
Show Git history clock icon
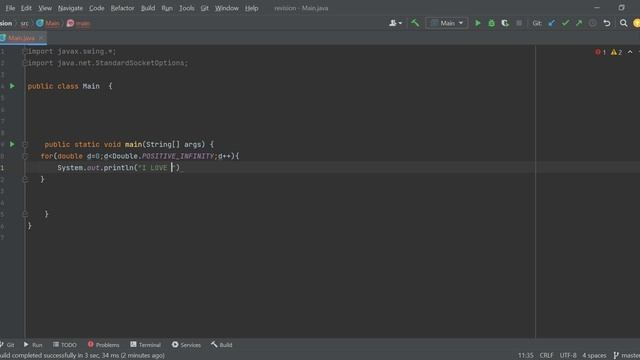coord(593,23)
